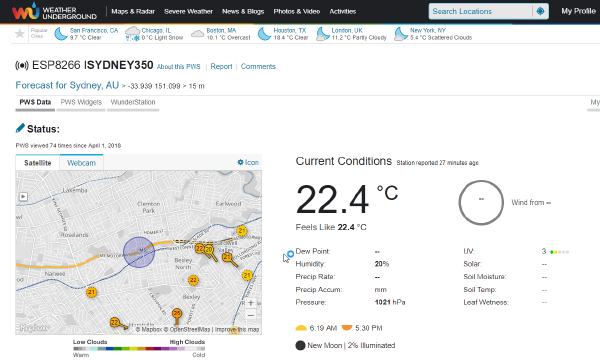Image resolution: width=600 pixels, height=363 pixels.
Task: Click the London partly cloudy icon
Action: coord(323,34)
